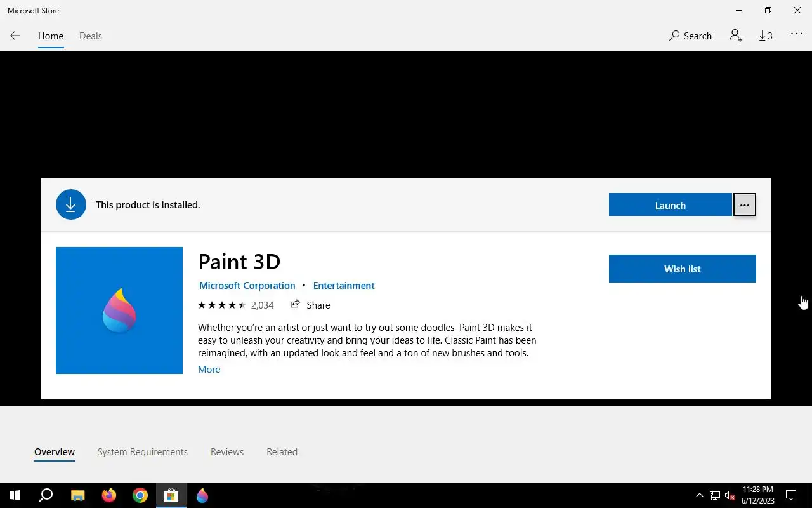Open the Related tab
The height and width of the screenshot is (508, 812).
282,452
